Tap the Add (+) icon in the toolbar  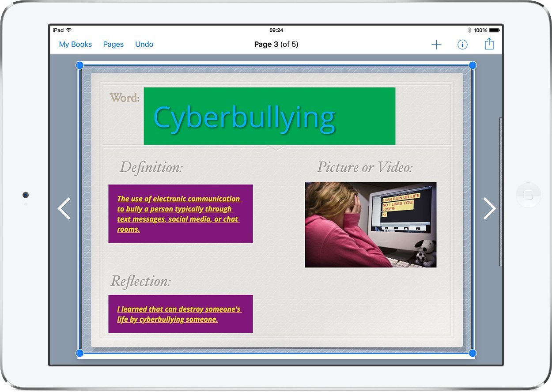[x=436, y=44]
